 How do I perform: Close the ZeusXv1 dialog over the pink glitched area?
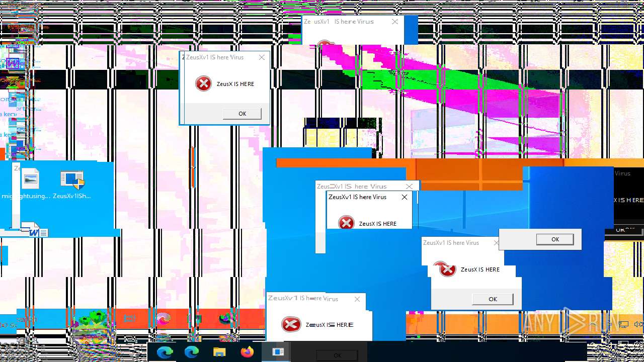point(262,57)
